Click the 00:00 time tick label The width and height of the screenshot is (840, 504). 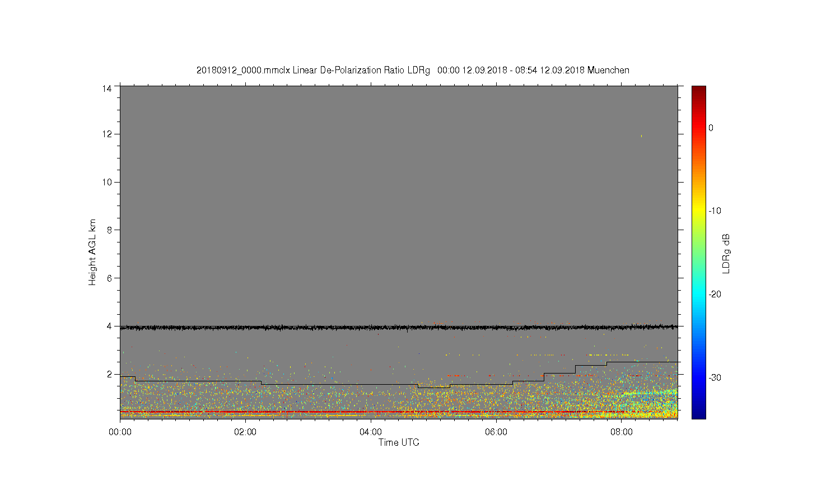(x=120, y=432)
